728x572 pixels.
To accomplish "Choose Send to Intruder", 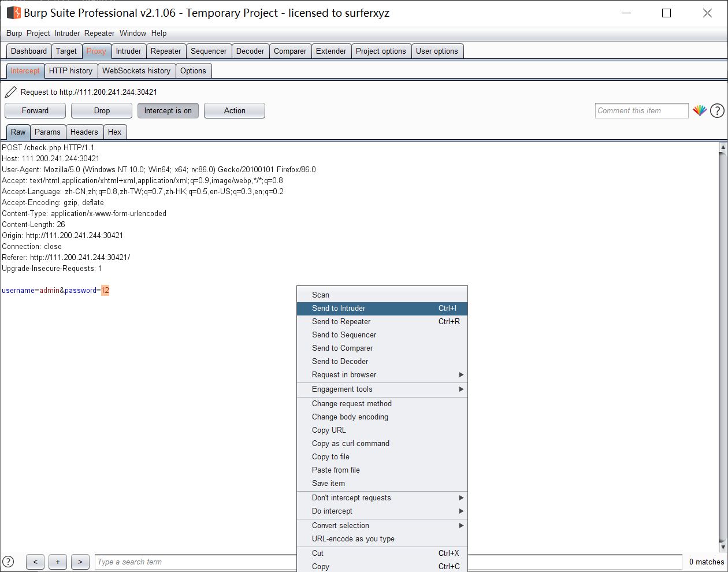I will click(381, 308).
